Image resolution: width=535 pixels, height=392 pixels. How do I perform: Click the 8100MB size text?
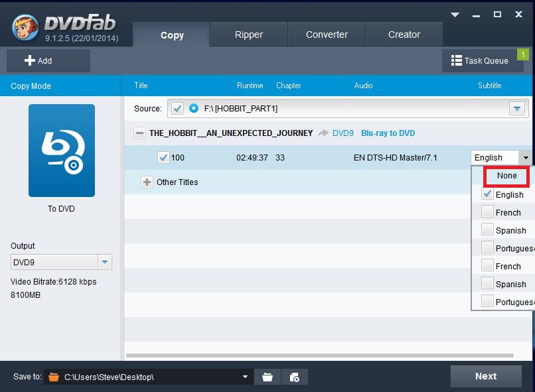pyautogui.click(x=26, y=295)
